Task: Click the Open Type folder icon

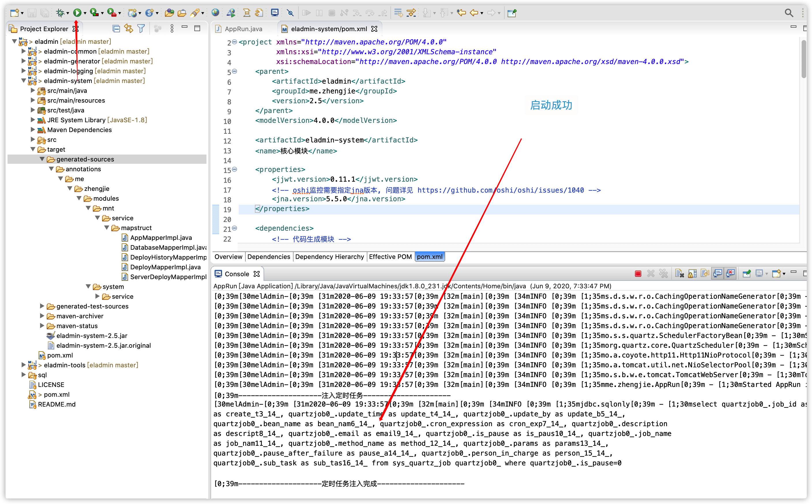Action: click(169, 13)
